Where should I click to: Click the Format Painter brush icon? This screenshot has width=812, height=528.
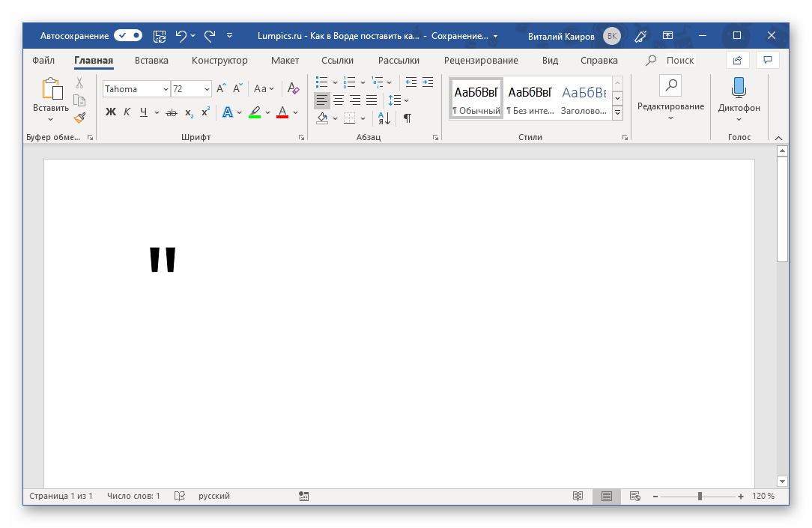tap(79, 117)
